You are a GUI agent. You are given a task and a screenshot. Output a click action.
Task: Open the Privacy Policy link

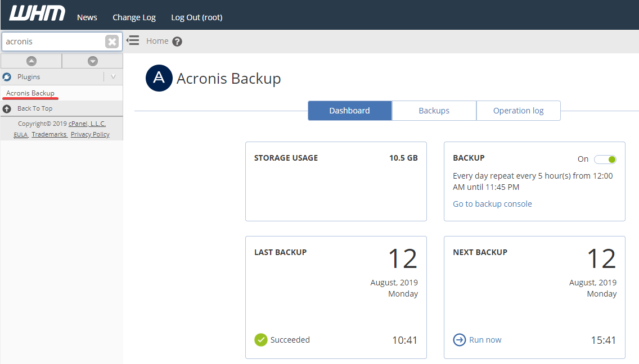pos(90,134)
